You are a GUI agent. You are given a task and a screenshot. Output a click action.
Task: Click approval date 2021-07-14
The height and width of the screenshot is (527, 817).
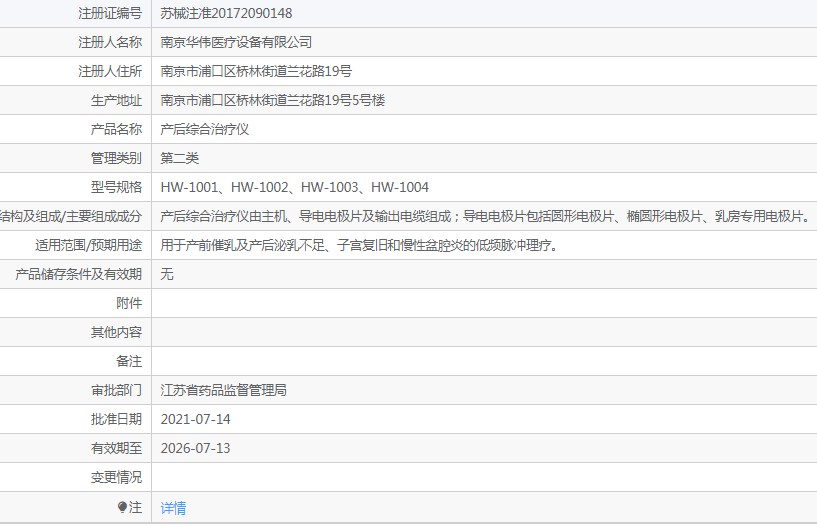[x=195, y=419]
